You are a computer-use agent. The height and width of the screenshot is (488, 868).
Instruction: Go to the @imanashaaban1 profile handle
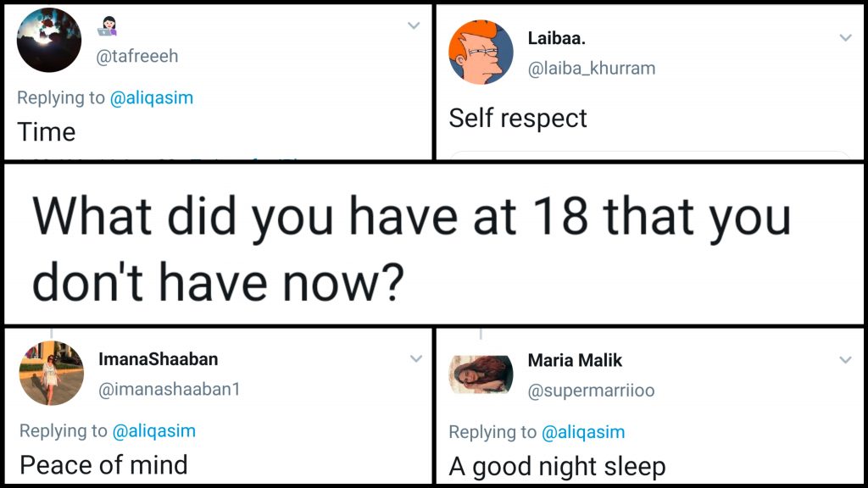[x=170, y=390]
